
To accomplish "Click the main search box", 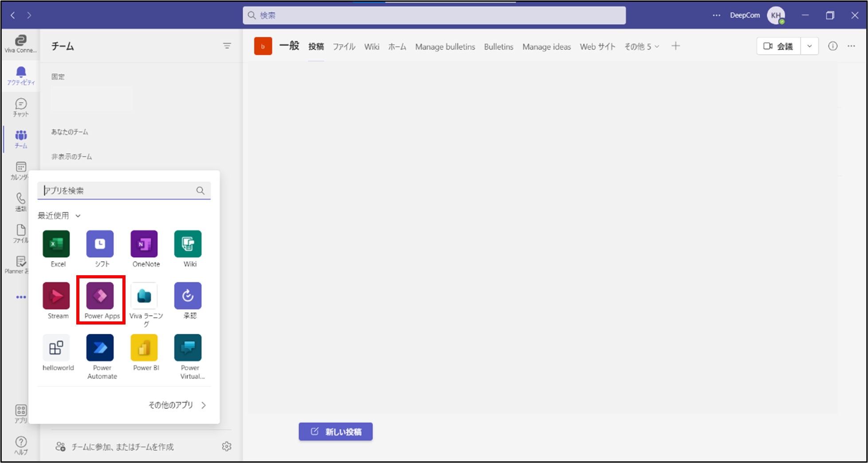I will [x=434, y=15].
